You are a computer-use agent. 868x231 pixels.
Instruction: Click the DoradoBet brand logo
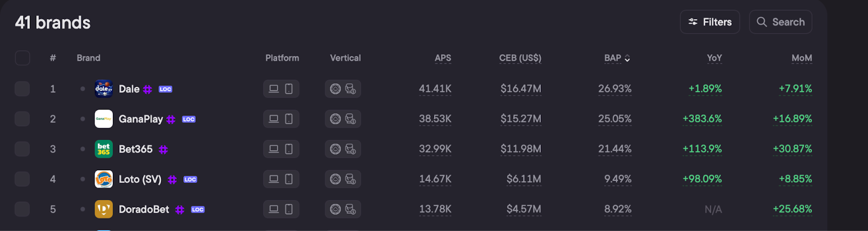(104, 209)
